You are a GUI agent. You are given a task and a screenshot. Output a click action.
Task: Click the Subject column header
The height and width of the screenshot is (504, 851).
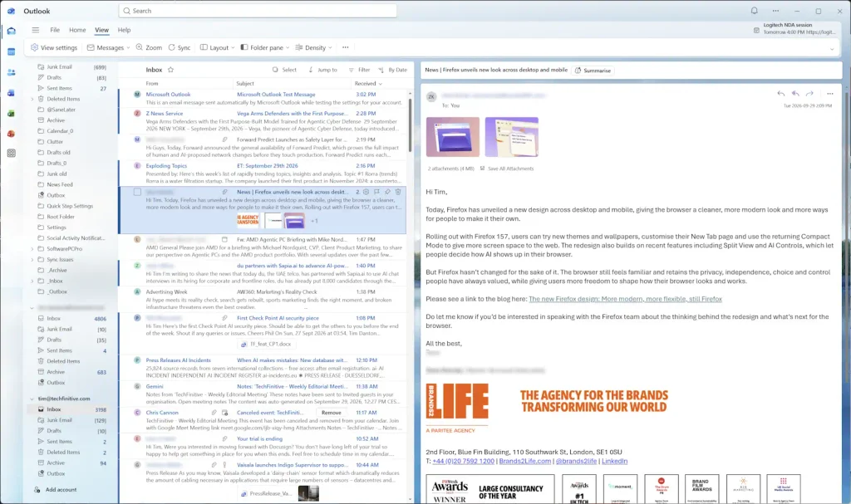245,84
